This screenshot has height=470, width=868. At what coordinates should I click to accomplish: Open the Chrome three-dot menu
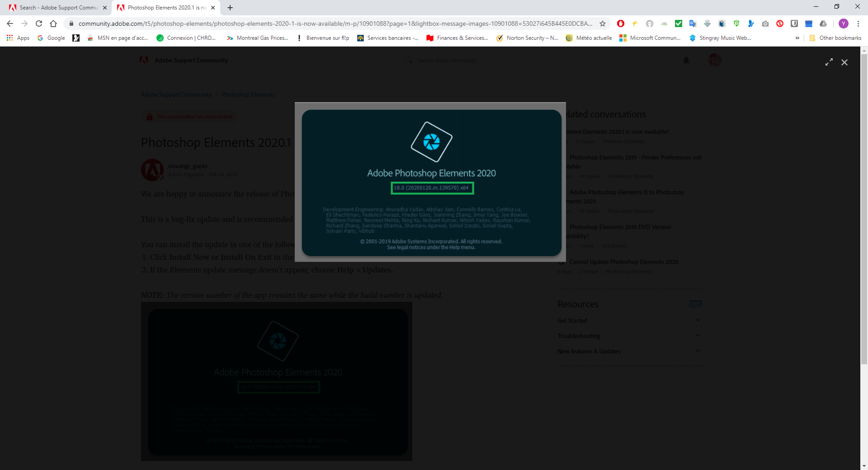coord(858,23)
